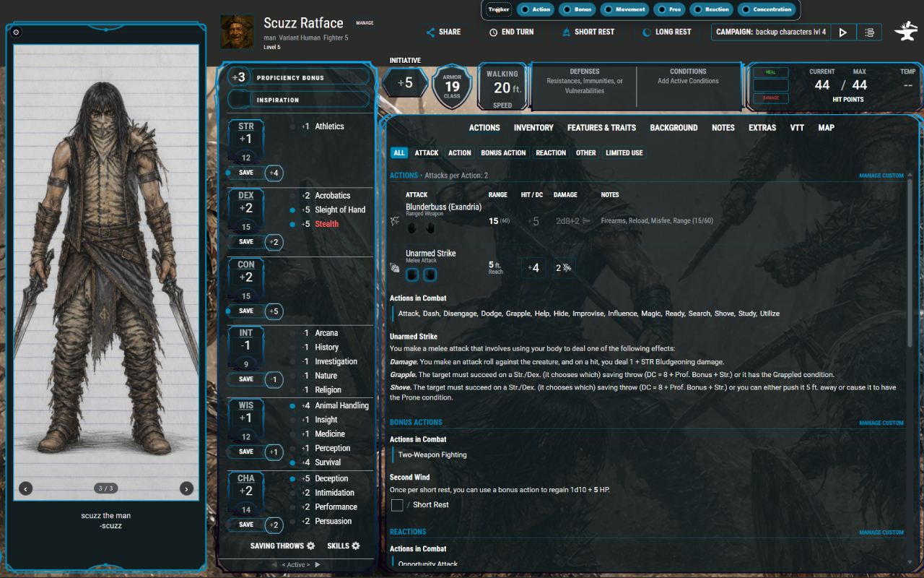
Task: Click the Unarmed Strike melee attack icon
Action: click(395, 268)
